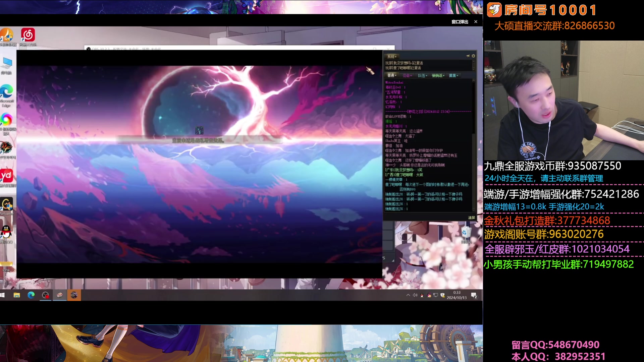Screen dimensions: 644x362
Task: Click the megaphone icon in chat header
Action: coord(468,56)
